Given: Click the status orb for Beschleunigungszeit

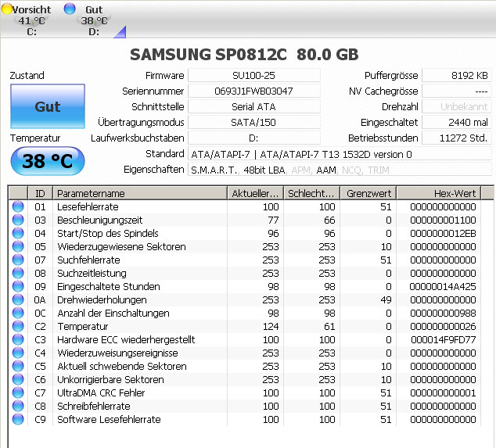Looking at the screenshot, I should (18, 220).
